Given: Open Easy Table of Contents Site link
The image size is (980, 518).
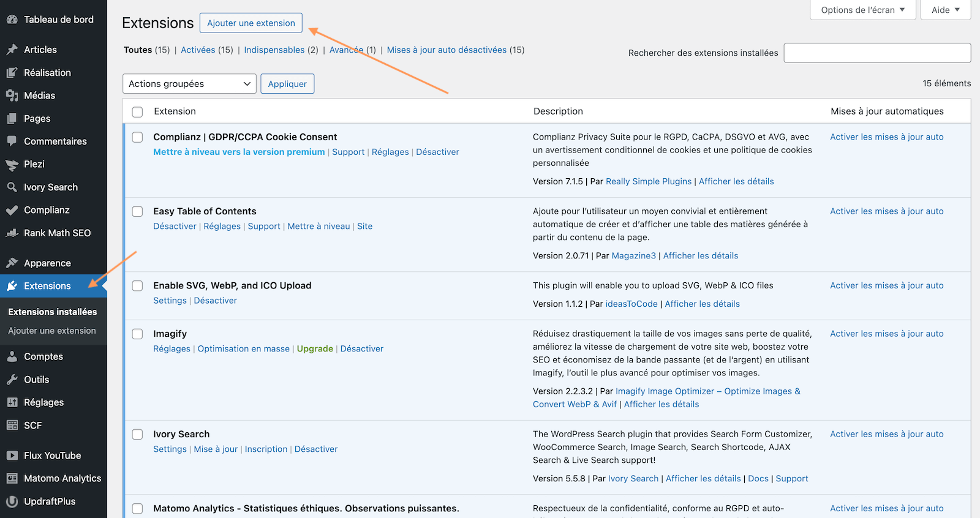Looking at the screenshot, I should 364,226.
